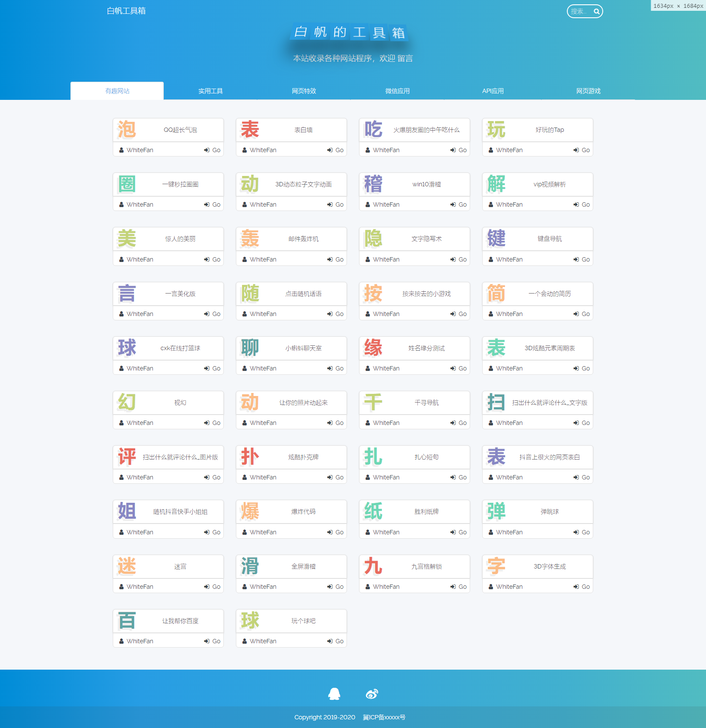Click the 解 icon of vip视频解析
Viewport: 706px width, 728px height.
496,184
